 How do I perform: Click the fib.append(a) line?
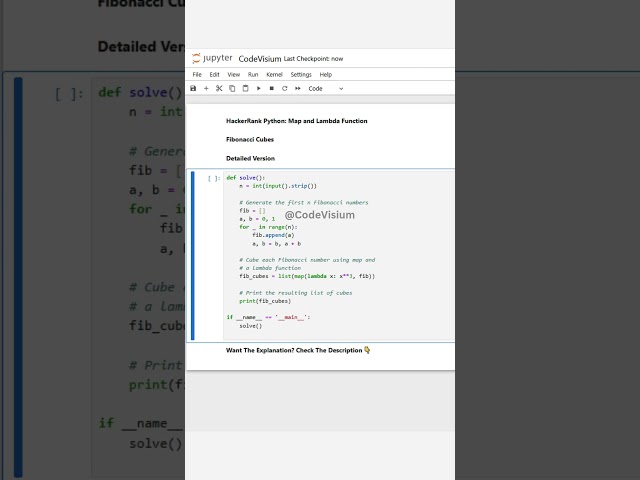273,235
